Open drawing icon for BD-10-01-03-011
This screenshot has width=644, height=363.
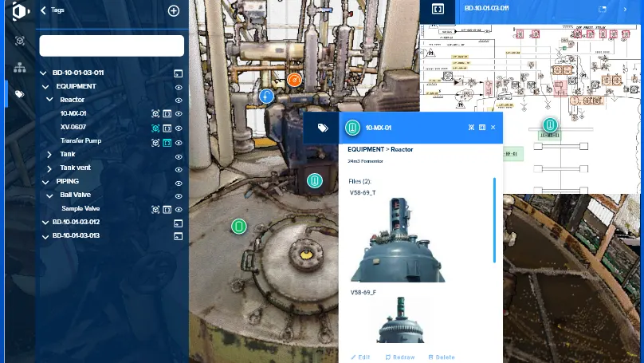click(179, 73)
